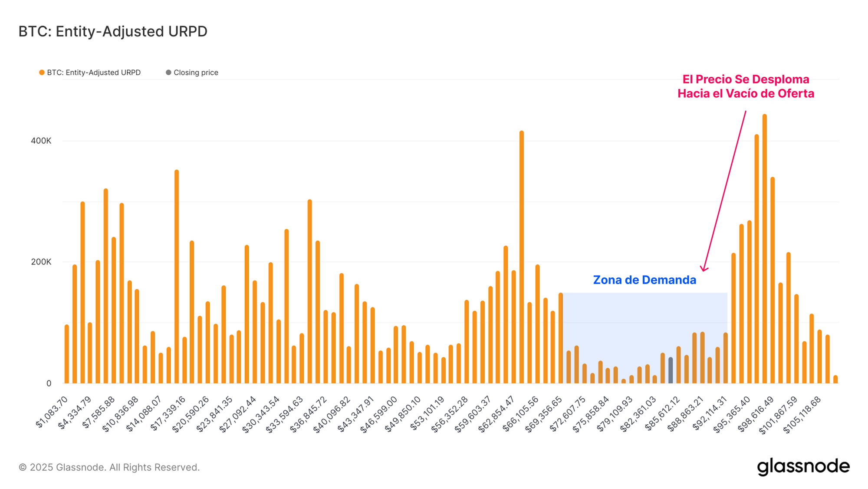Click the $1,083.70 x-axis label
Image resolution: width=868 pixels, height=489 pixels.
(52, 412)
